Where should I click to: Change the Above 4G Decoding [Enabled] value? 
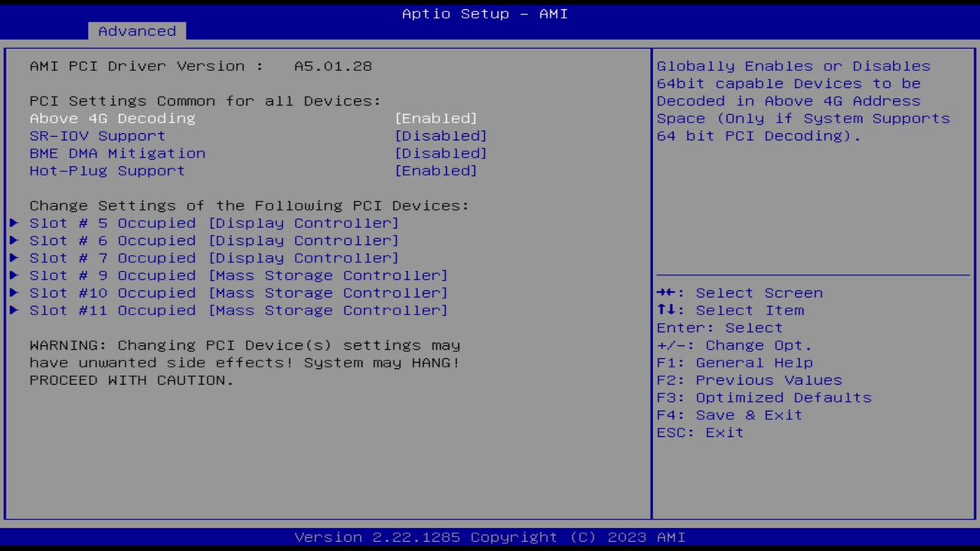click(x=436, y=119)
